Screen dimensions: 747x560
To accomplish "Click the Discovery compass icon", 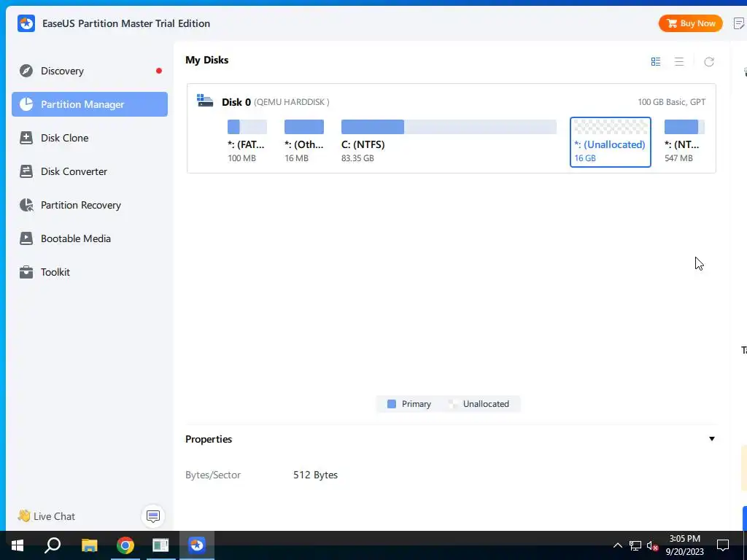I will pos(26,71).
